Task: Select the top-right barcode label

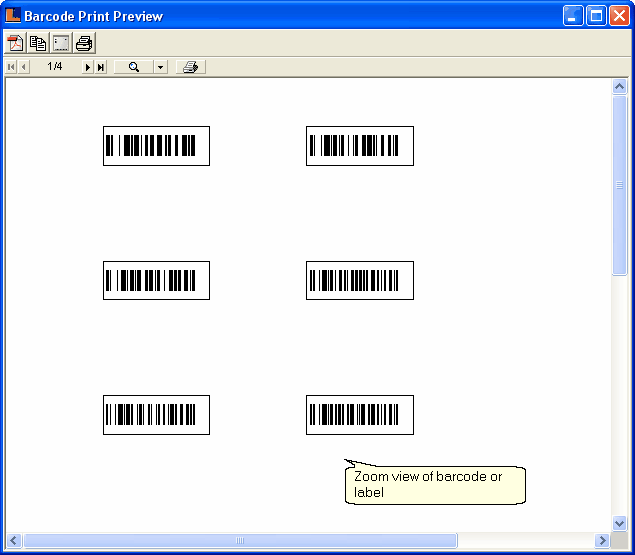Action: coord(360,146)
